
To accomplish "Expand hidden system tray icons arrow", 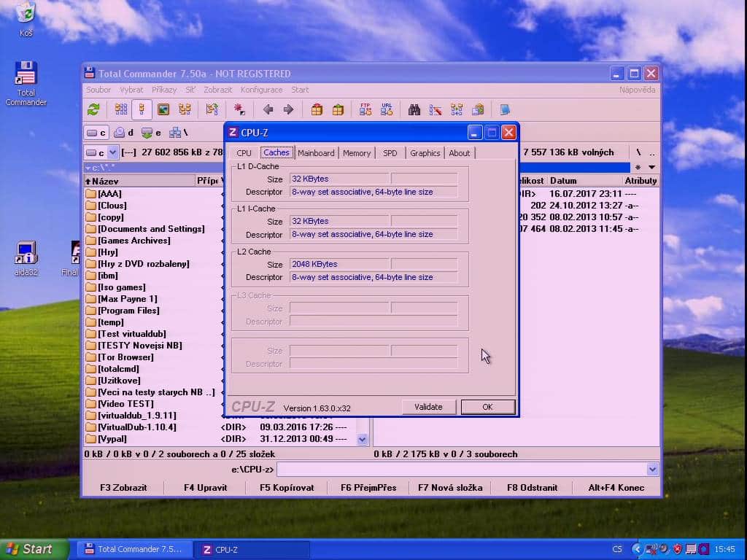I will [x=636, y=549].
